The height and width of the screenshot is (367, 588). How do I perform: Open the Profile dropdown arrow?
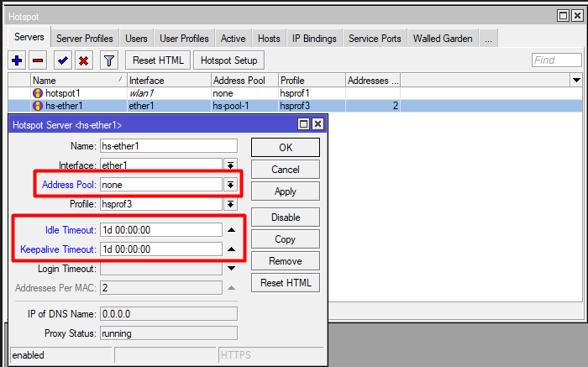(x=230, y=204)
